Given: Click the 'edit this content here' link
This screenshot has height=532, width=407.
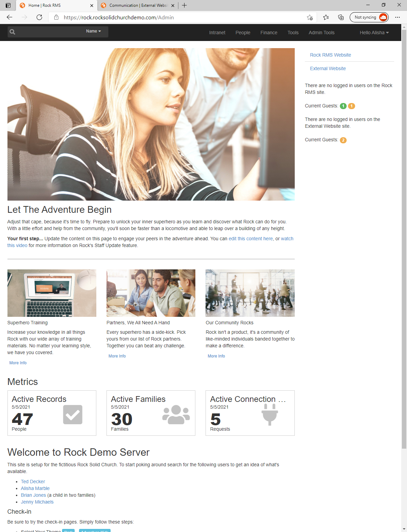Looking at the screenshot, I should [251, 239].
